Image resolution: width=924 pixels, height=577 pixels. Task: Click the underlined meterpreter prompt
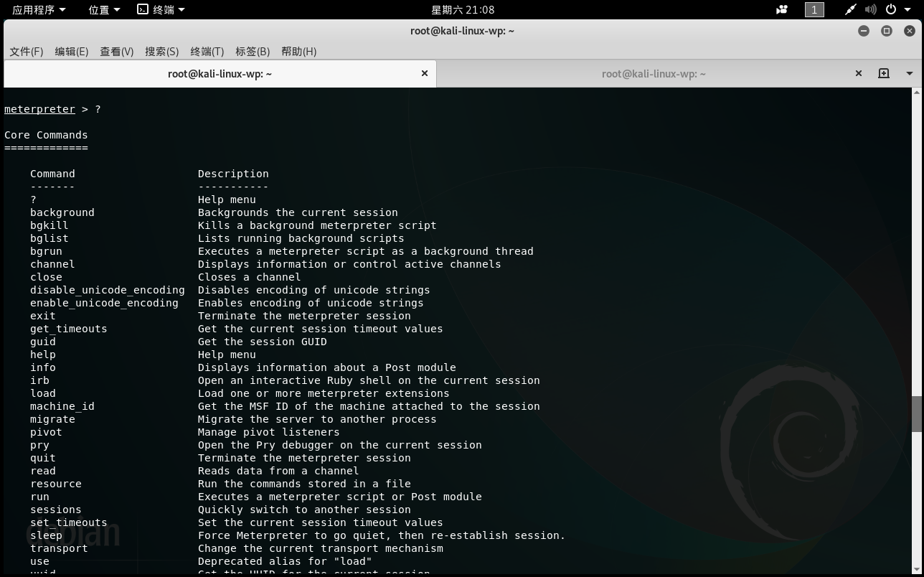click(39, 109)
